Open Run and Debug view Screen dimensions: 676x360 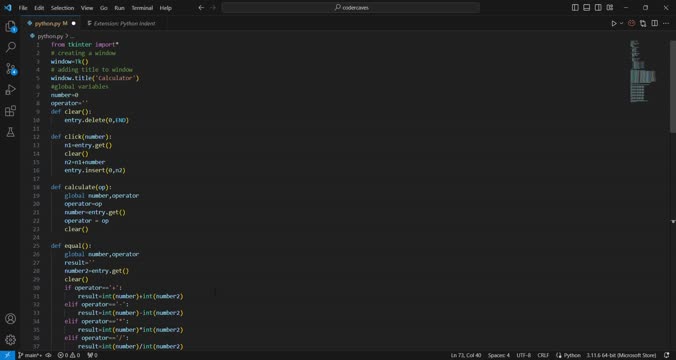pos(10,90)
